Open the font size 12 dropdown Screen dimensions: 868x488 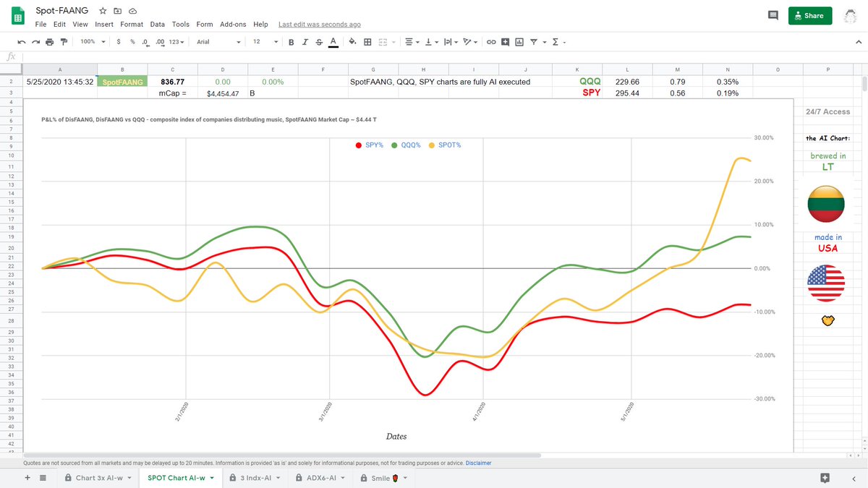click(x=265, y=42)
